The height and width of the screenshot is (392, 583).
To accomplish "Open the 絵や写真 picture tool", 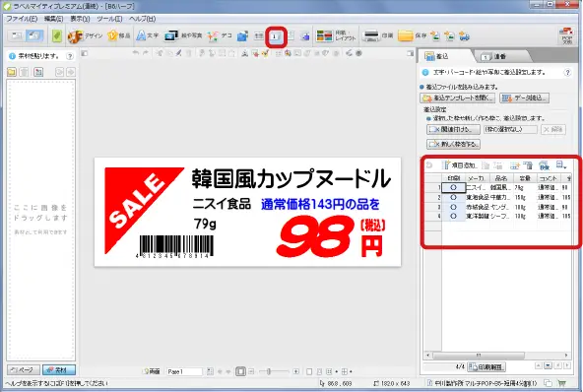I will [183, 36].
